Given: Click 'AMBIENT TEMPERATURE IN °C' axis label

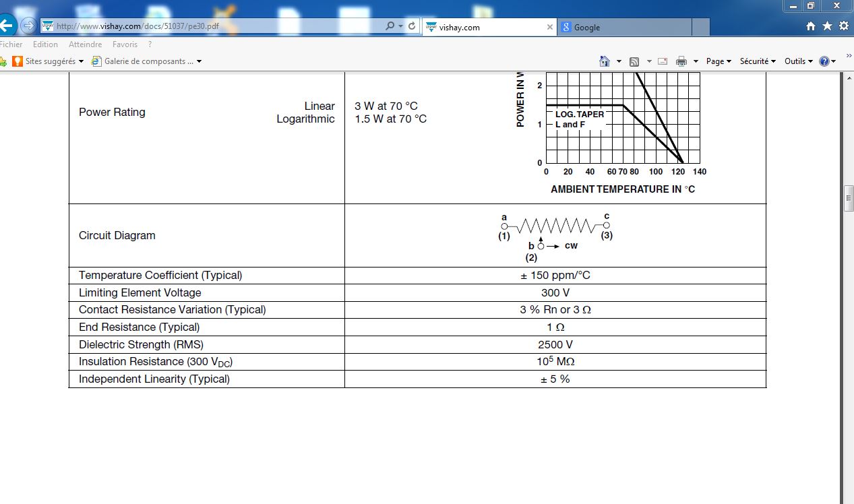Looking at the screenshot, I should click(x=623, y=189).
